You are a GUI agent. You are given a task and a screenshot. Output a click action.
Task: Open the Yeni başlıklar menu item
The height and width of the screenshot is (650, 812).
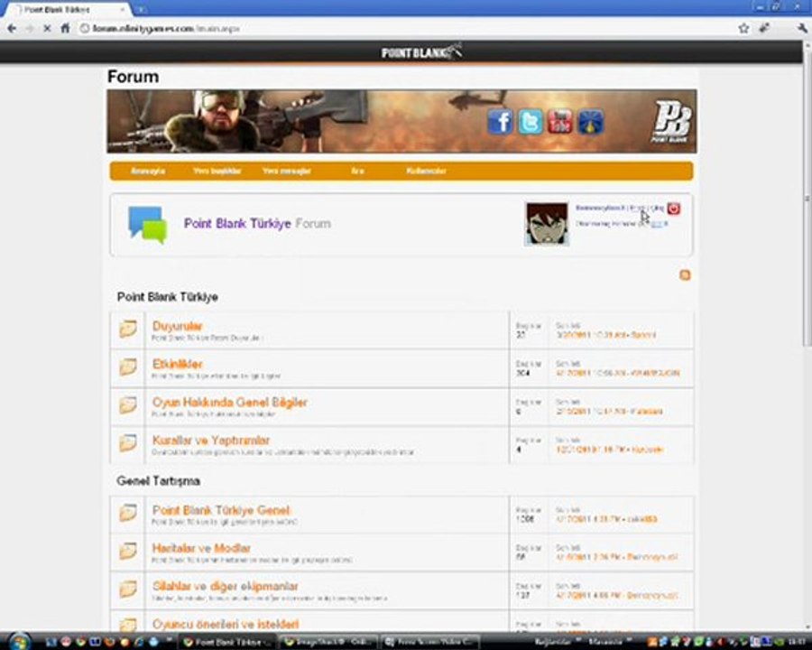(217, 171)
